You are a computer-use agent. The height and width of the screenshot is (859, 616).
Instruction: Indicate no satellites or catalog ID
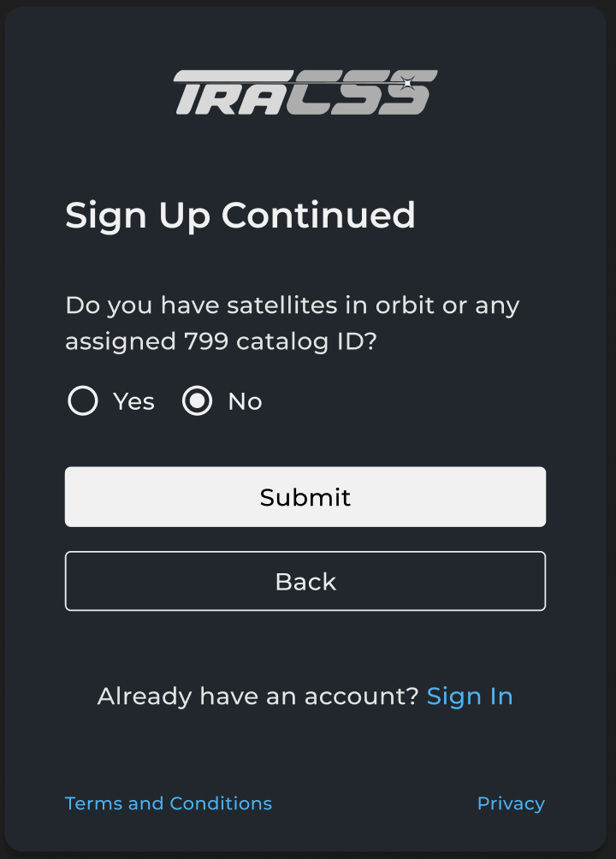(198, 400)
